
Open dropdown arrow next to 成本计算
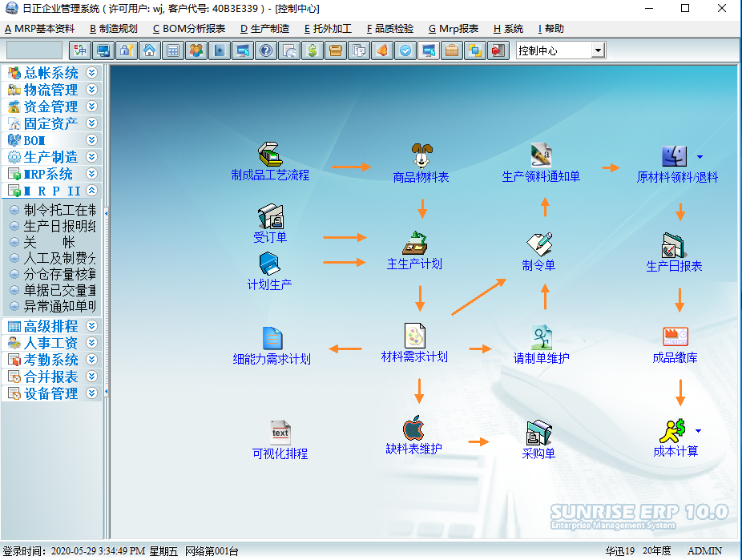click(x=699, y=430)
